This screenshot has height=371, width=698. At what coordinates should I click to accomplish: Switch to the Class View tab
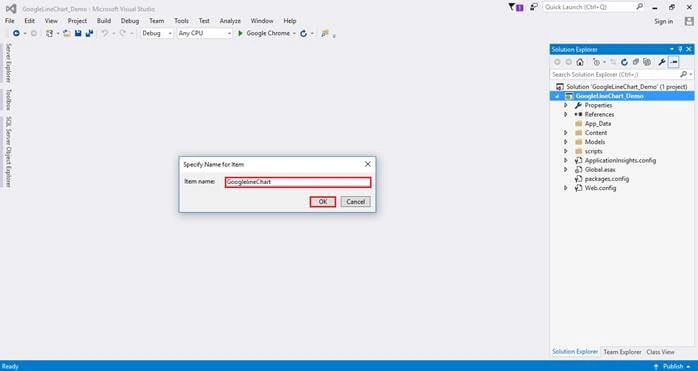pyautogui.click(x=661, y=352)
